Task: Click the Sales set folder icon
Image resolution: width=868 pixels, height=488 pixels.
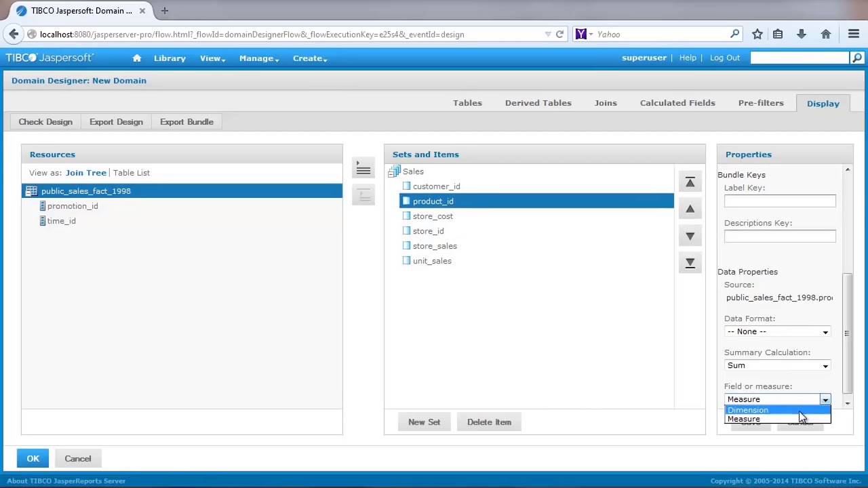Action: 395,171
